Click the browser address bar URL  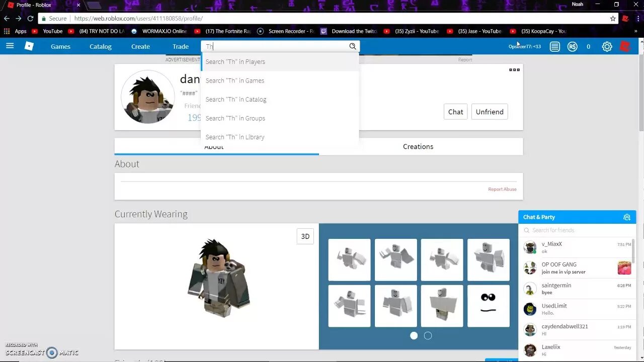(x=138, y=19)
